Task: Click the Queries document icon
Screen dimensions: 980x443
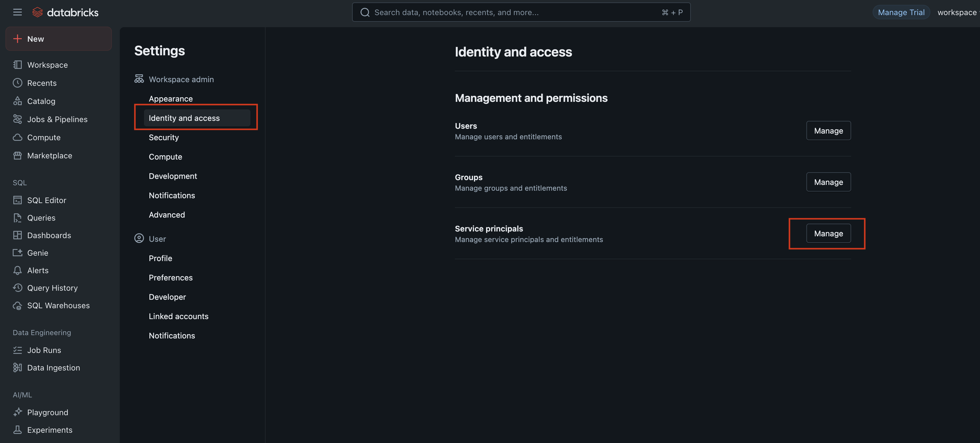Action: 18,218
